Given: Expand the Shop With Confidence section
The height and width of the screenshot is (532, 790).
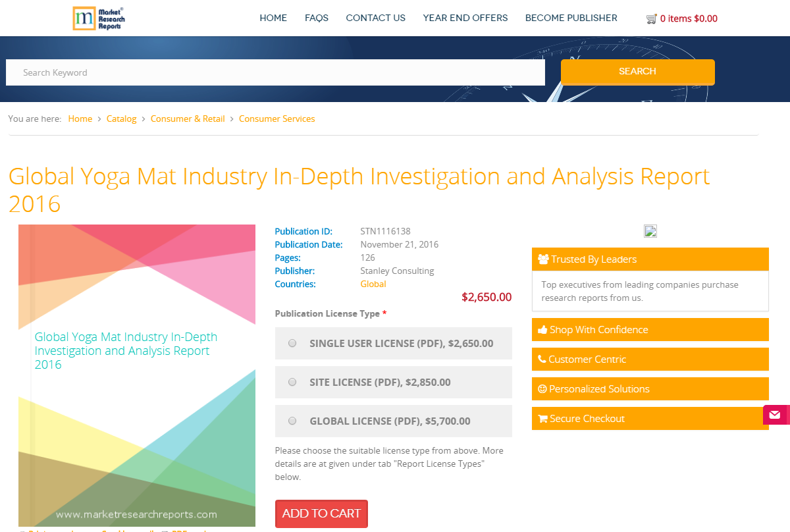Looking at the screenshot, I should [x=650, y=330].
